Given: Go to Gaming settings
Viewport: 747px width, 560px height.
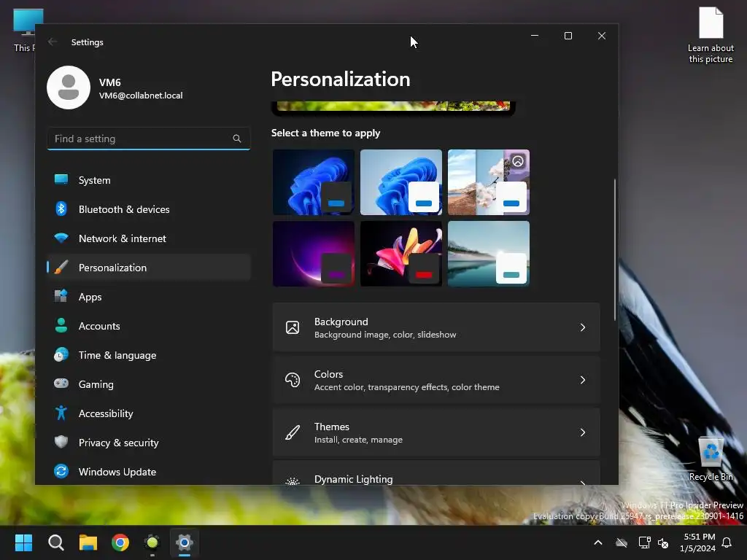Looking at the screenshot, I should point(149,384).
